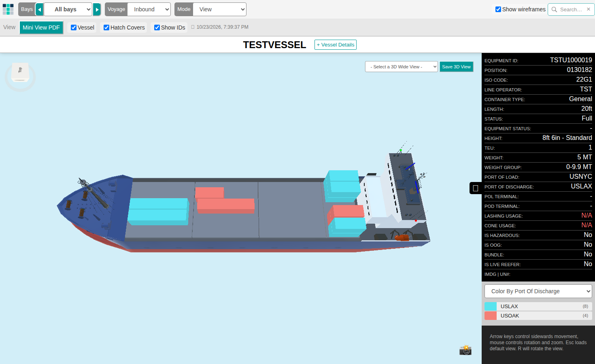The width and height of the screenshot is (595, 364).
Task: Clear the search field X
Action: click(x=589, y=9)
